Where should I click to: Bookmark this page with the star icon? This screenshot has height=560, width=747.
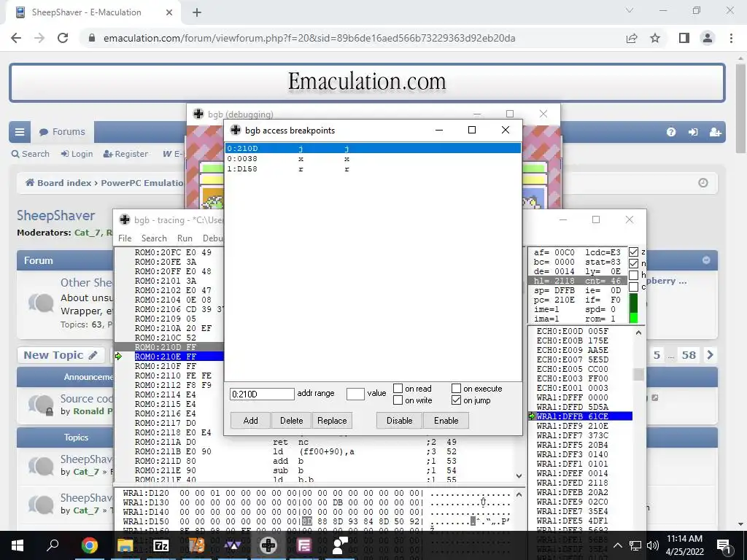click(655, 38)
